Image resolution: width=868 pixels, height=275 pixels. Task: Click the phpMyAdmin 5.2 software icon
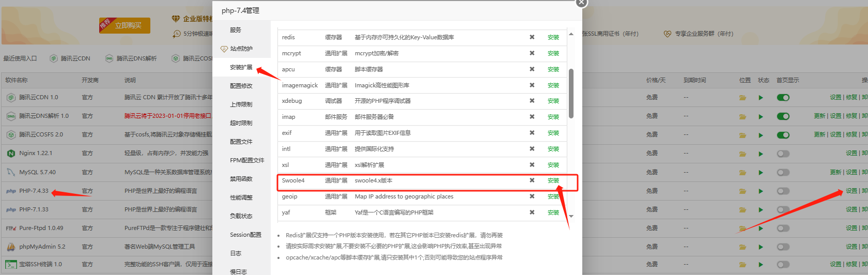click(11, 247)
